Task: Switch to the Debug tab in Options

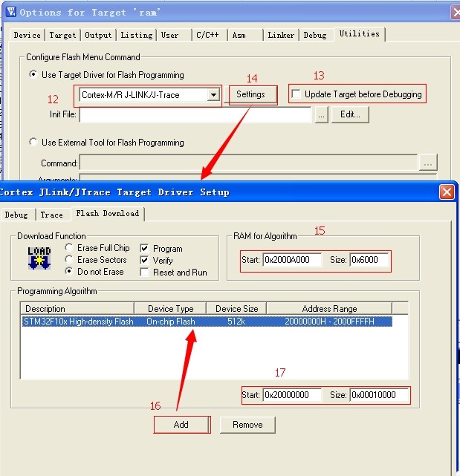Action: click(314, 35)
